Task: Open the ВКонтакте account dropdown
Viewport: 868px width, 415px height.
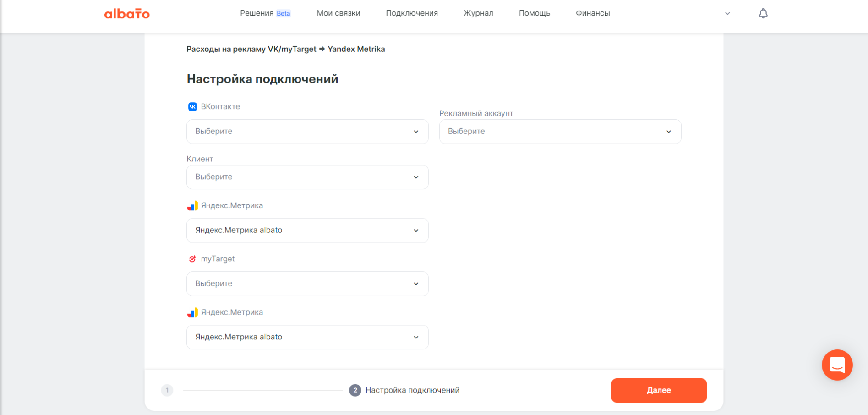Action: [307, 131]
